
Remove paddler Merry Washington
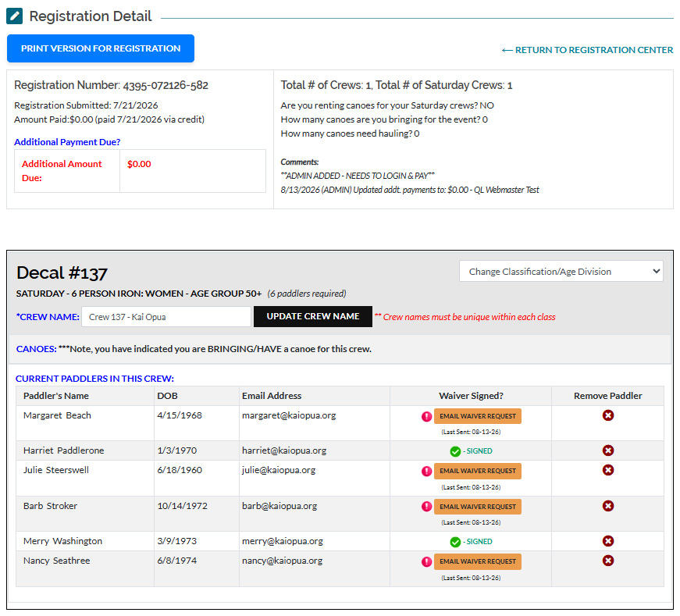click(607, 541)
